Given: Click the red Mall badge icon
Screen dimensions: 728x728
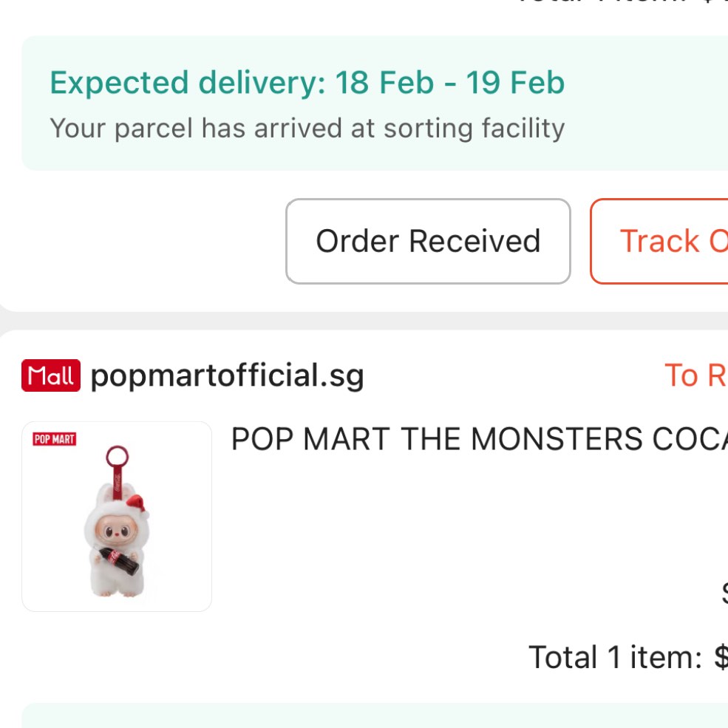Looking at the screenshot, I should coord(52,376).
